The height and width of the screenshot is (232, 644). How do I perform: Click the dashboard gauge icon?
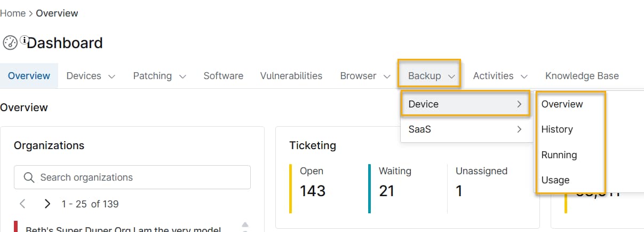pos(10,43)
